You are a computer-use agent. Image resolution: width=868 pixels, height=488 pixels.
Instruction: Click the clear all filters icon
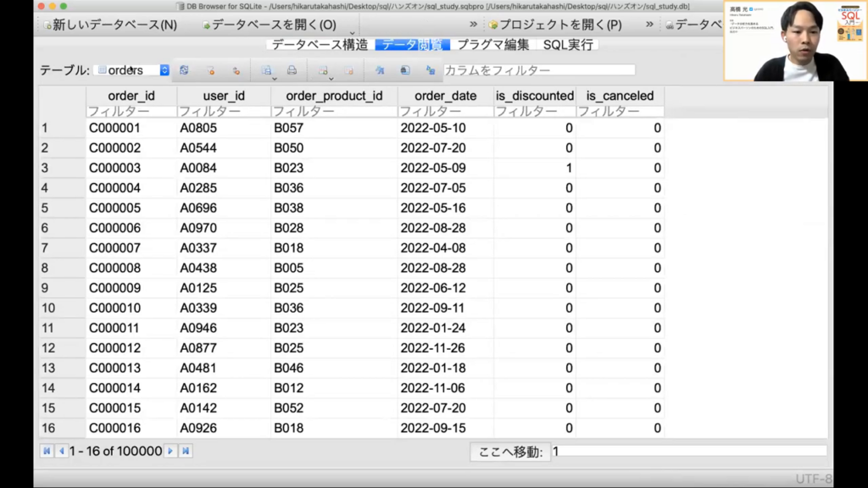point(210,70)
